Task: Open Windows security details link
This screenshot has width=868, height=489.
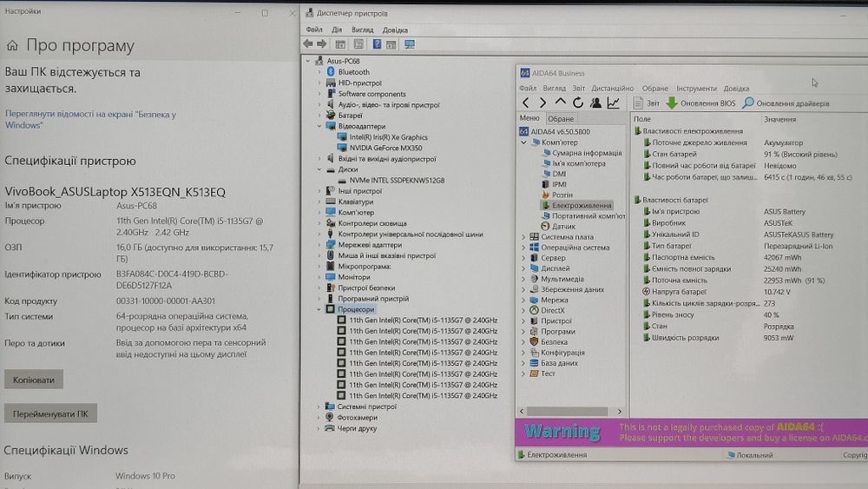Action: [x=91, y=120]
